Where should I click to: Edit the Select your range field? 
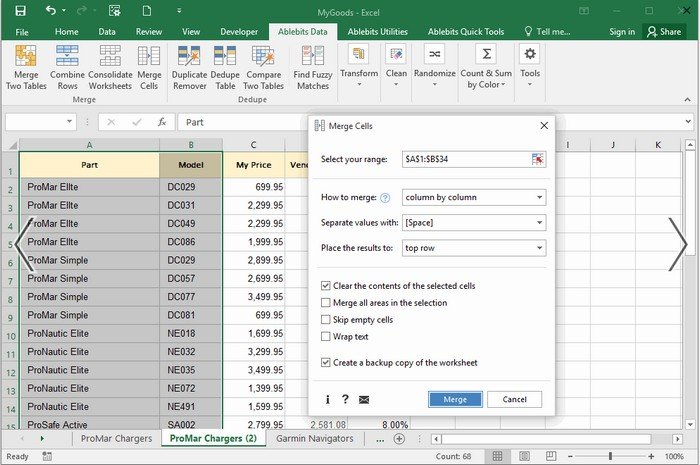click(x=466, y=159)
